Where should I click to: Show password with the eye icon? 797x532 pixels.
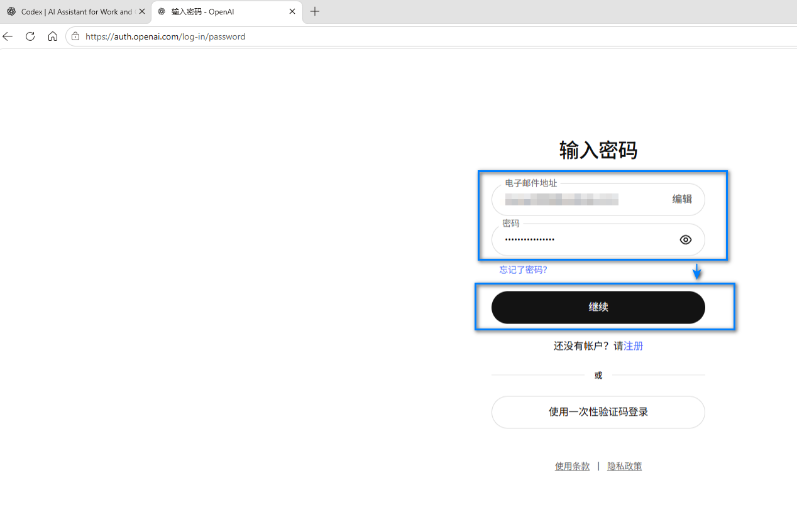click(686, 239)
